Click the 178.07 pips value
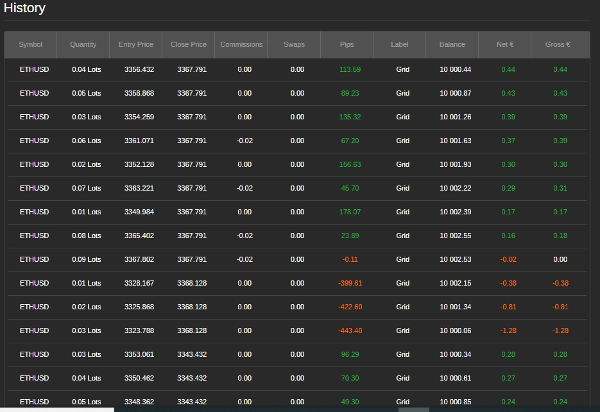 point(350,211)
